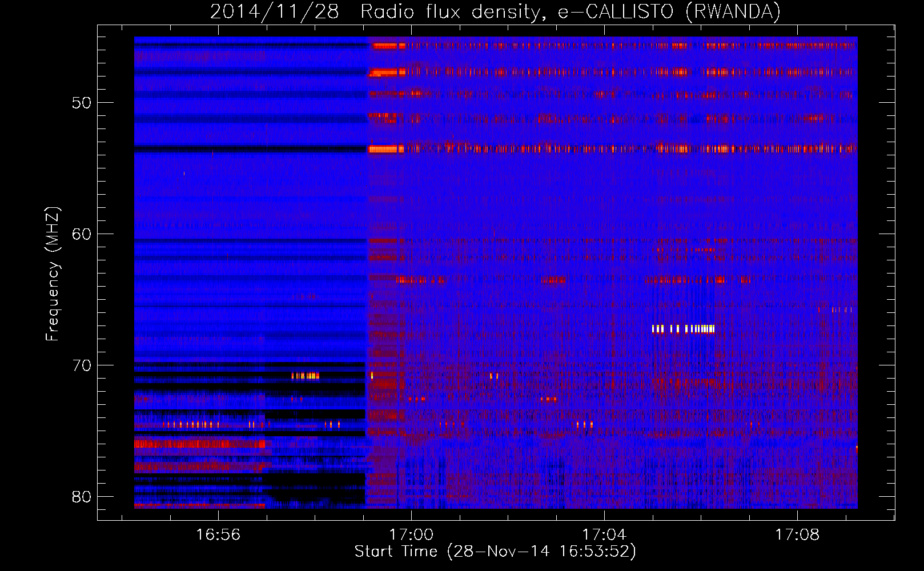Click the plot title "2014/11/28 Radio flux density, e-CALLISTO (RWANDA)"
The height and width of the screenshot is (571, 924).
point(495,11)
